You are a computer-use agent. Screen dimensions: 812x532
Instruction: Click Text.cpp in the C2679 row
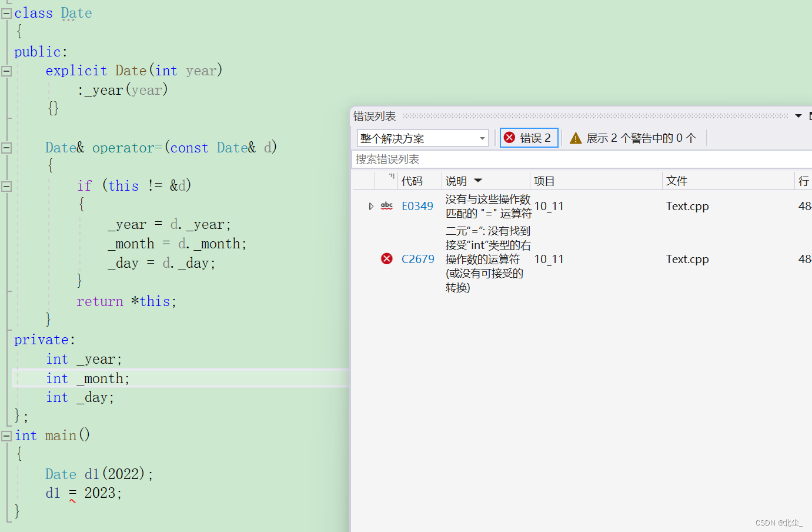coord(687,259)
